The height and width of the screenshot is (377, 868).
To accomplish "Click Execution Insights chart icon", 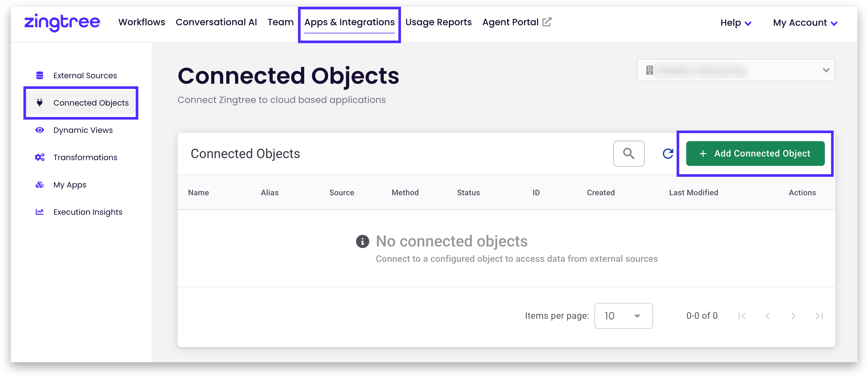I will click(40, 212).
